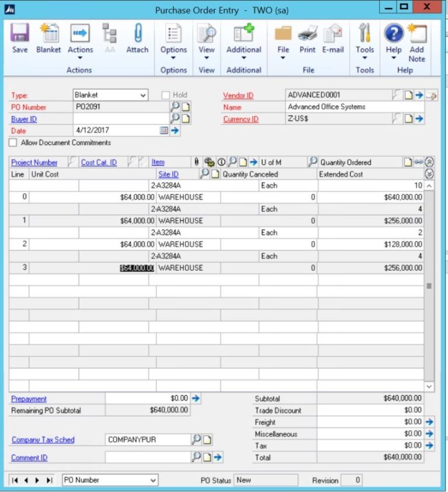Click the scrollbar down arrow in the grid
448x492 pixels.
429,386
